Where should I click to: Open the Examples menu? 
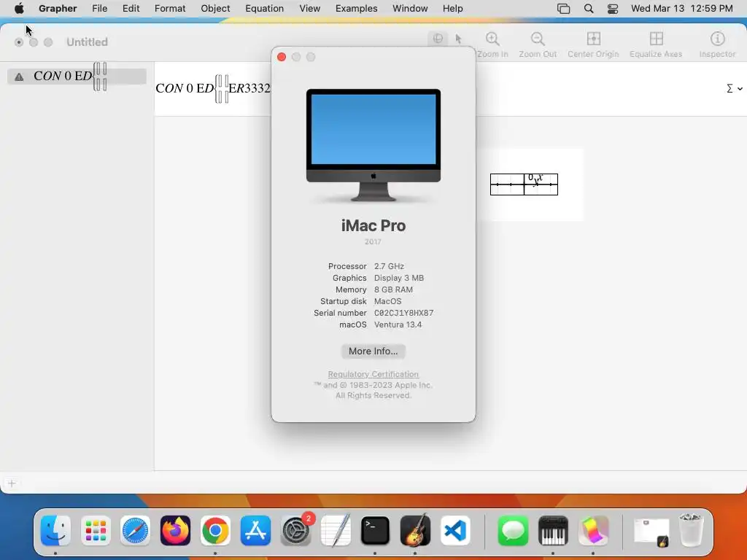[x=356, y=9]
